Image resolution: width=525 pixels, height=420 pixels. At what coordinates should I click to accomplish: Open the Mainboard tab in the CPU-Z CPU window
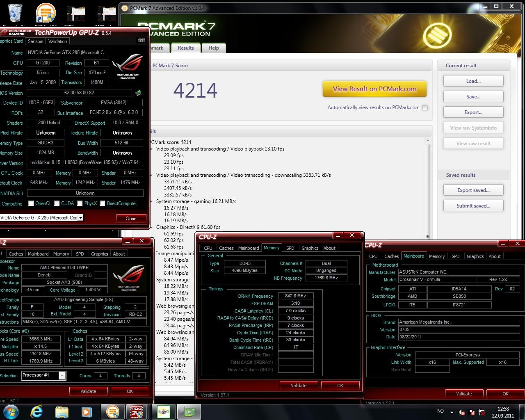click(38, 254)
